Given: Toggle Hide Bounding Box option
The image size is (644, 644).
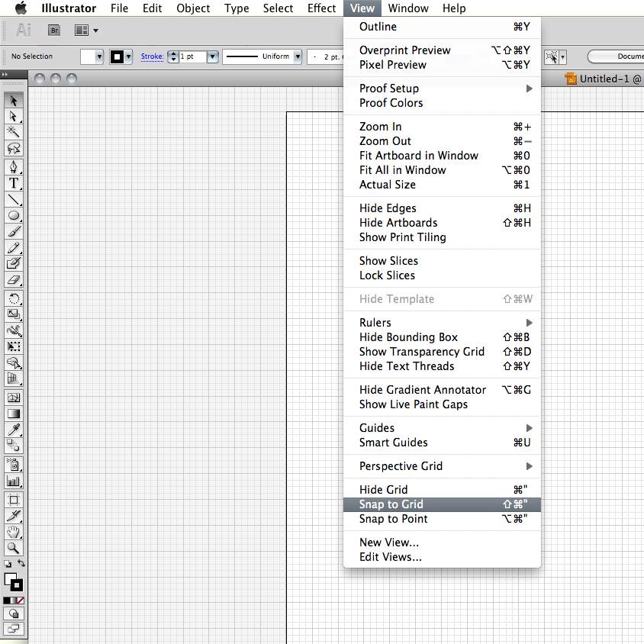Looking at the screenshot, I should (442, 337).
